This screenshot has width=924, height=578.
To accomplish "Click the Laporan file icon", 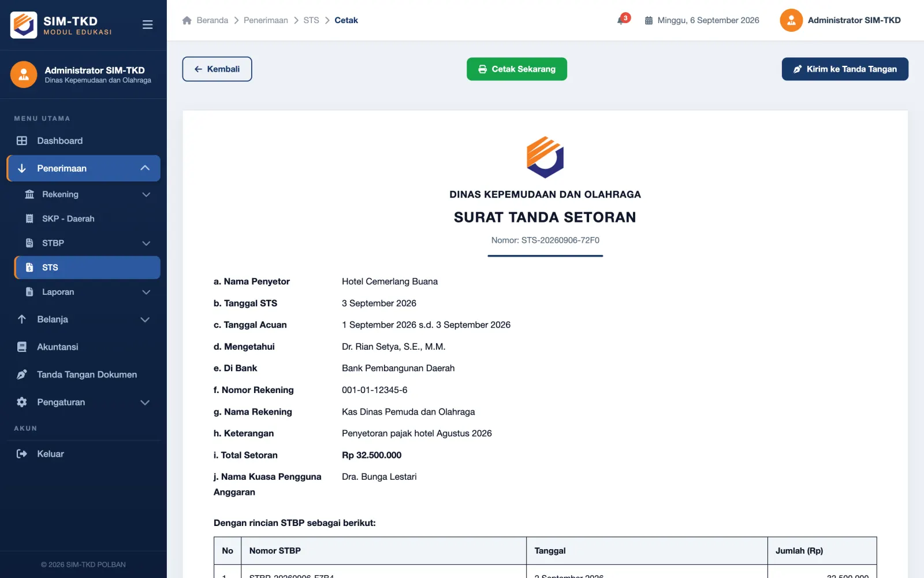I will coord(29,292).
